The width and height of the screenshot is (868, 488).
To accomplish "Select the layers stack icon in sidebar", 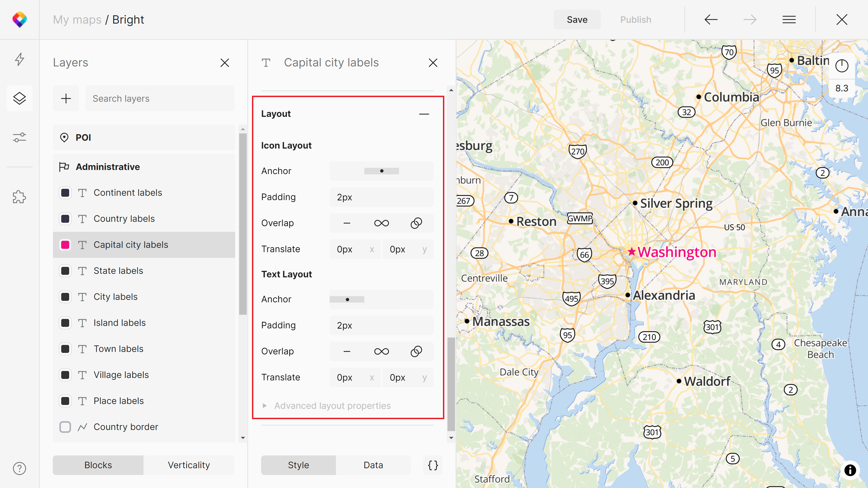I will coord(20,98).
